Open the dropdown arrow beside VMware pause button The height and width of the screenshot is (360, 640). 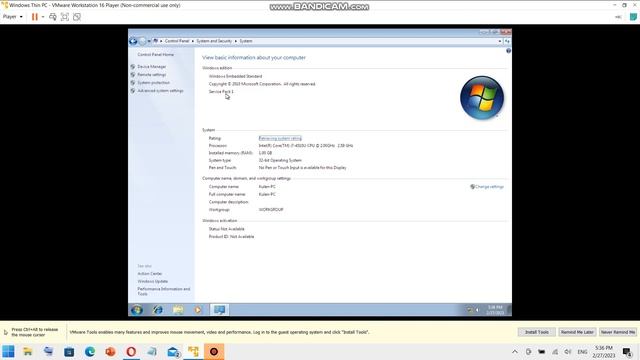pos(43,17)
